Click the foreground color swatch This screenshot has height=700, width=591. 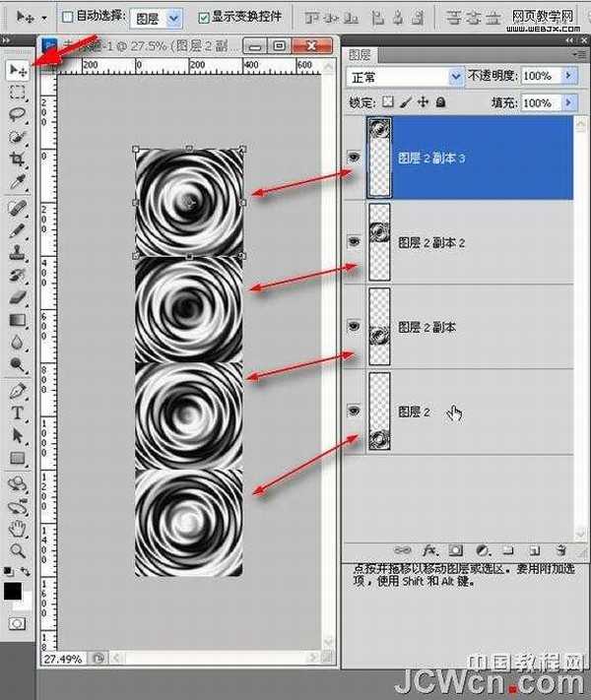12,591
